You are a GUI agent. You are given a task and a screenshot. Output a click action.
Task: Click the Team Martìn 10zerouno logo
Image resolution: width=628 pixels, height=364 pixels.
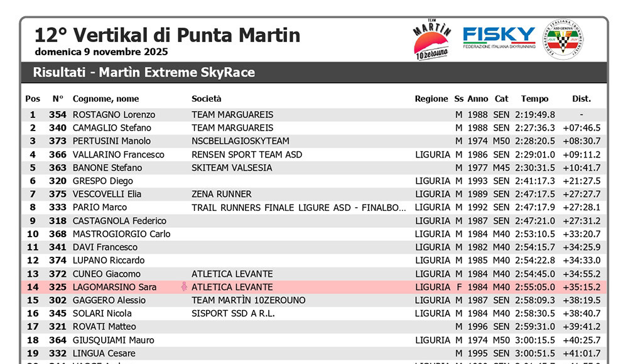(x=431, y=41)
